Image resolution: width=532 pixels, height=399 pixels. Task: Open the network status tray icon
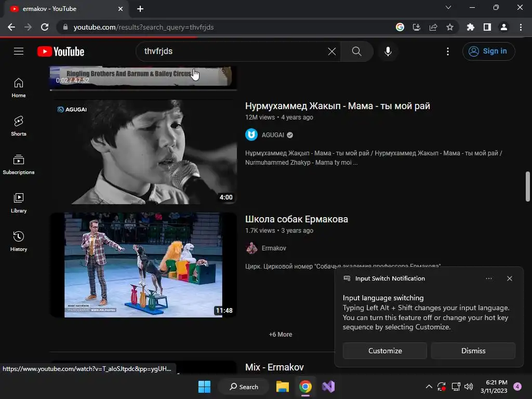tap(456, 387)
